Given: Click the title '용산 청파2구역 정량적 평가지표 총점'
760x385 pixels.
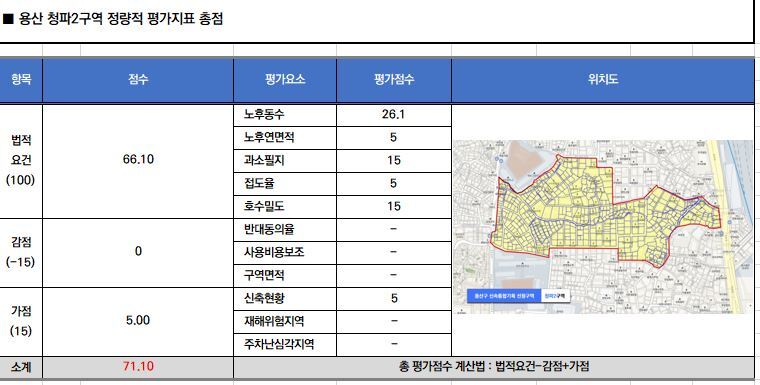Looking at the screenshot, I should tap(121, 19).
